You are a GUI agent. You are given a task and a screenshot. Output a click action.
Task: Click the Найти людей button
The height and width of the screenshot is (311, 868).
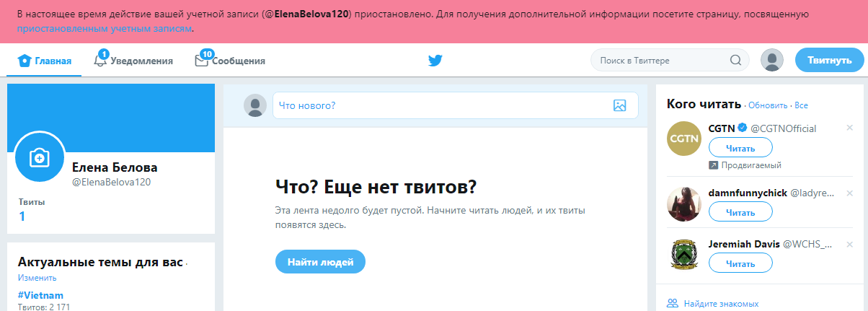[320, 262]
